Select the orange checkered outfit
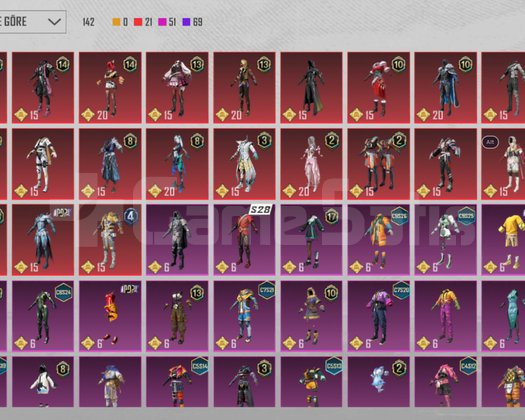The image size is (525, 420). 503,382
